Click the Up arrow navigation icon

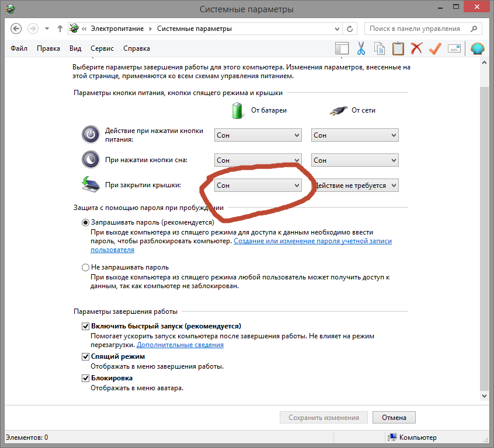click(60, 29)
